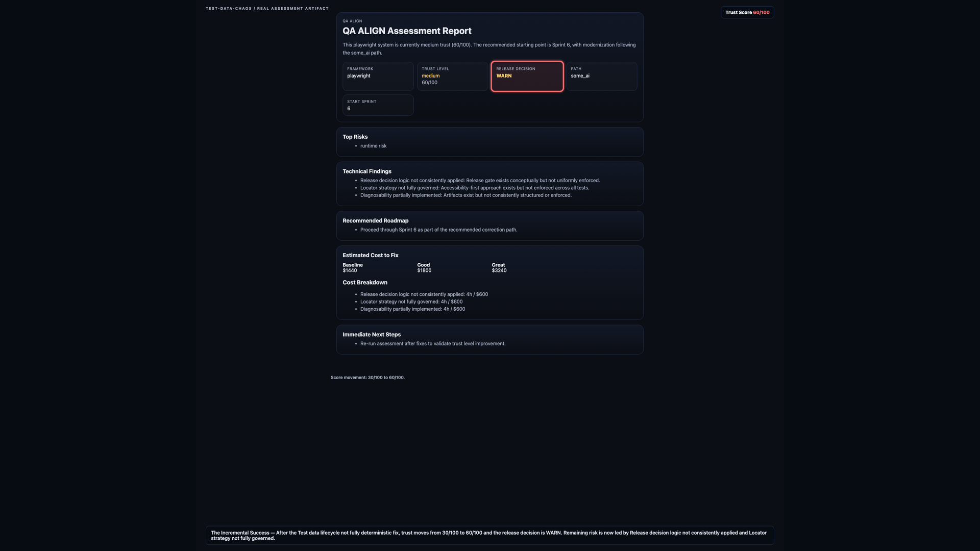Click the Cost Breakdown heading
Image resolution: width=980 pixels, height=551 pixels.
click(x=365, y=283)
